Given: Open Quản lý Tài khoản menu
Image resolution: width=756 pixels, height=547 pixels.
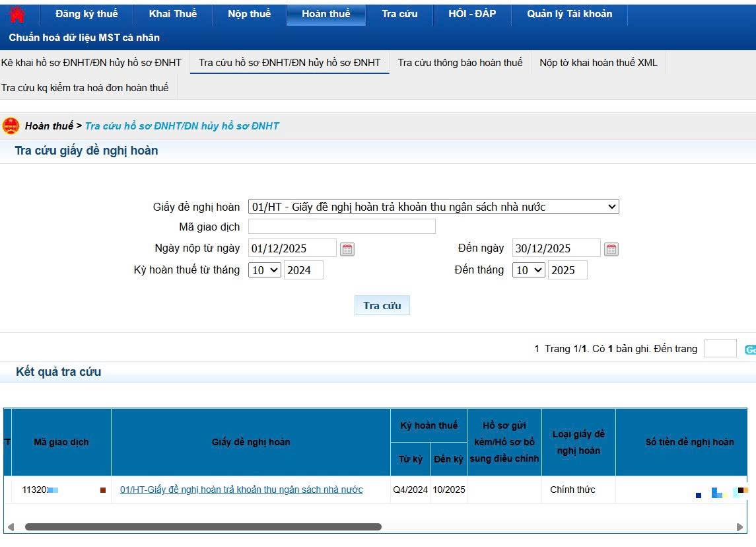Looking at the screenshot, I should [569, 14].
